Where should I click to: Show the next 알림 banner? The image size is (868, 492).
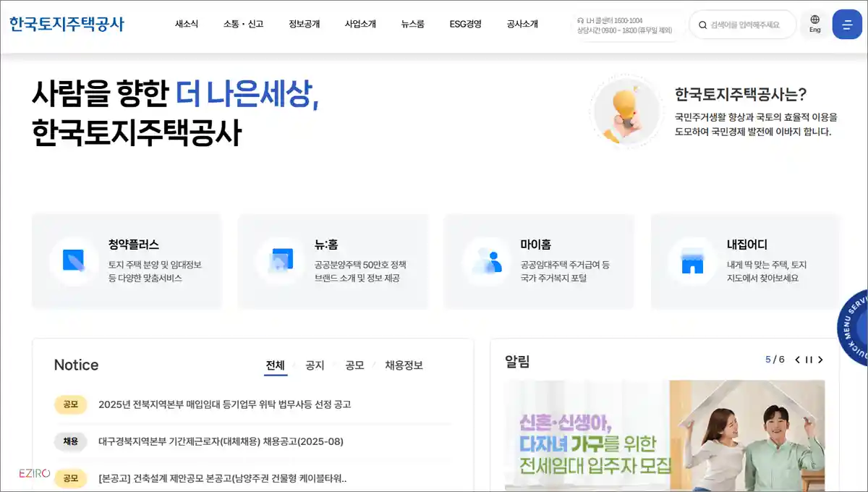820,360
